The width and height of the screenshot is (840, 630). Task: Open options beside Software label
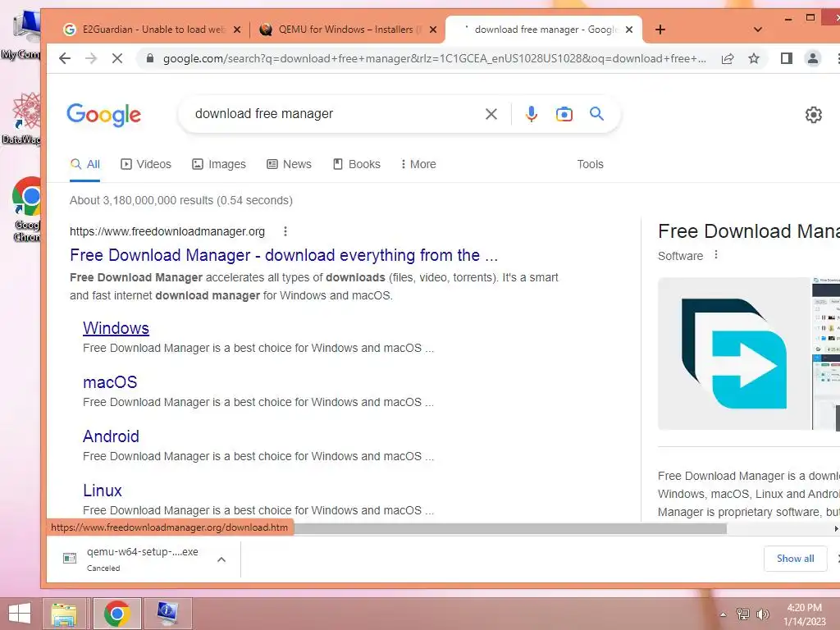point(716,255)
